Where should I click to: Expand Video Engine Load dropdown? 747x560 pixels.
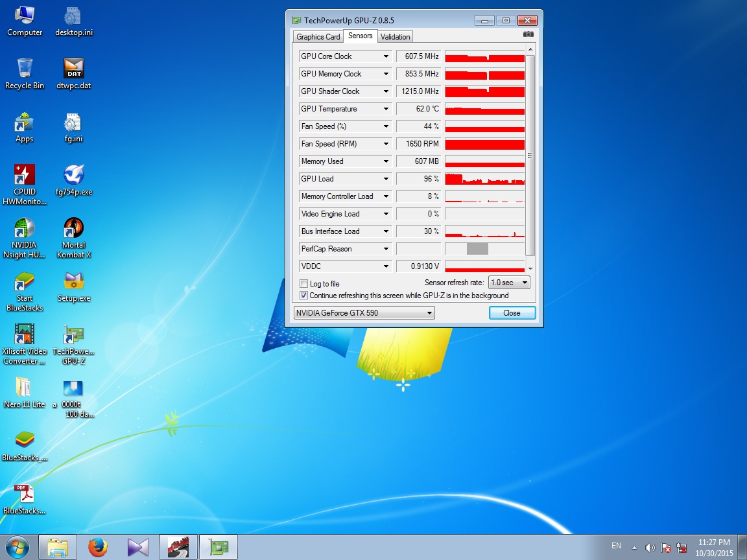click(386, 214)
